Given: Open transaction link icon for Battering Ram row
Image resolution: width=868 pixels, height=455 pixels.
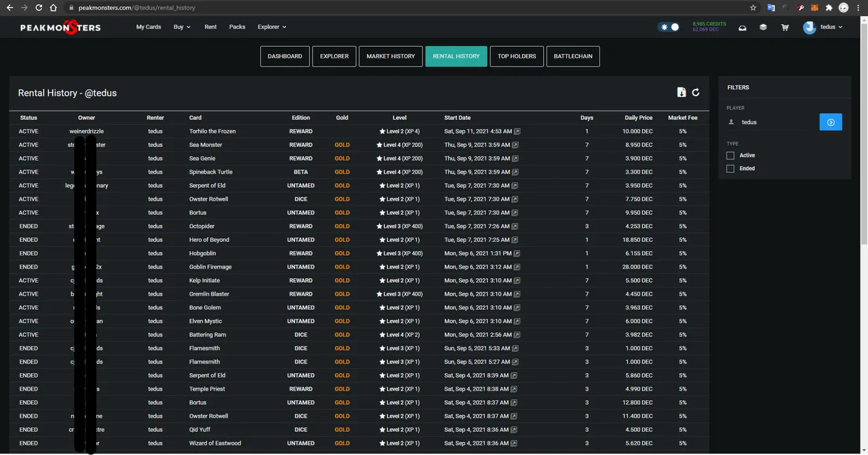Looking at the screenshot, I should (517, 334).
